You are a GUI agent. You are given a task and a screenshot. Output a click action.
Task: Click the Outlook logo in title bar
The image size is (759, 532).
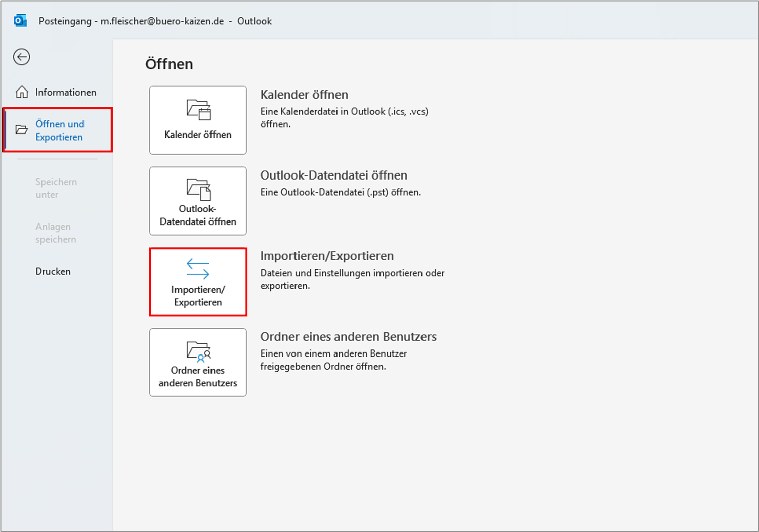tap(20, 21)
